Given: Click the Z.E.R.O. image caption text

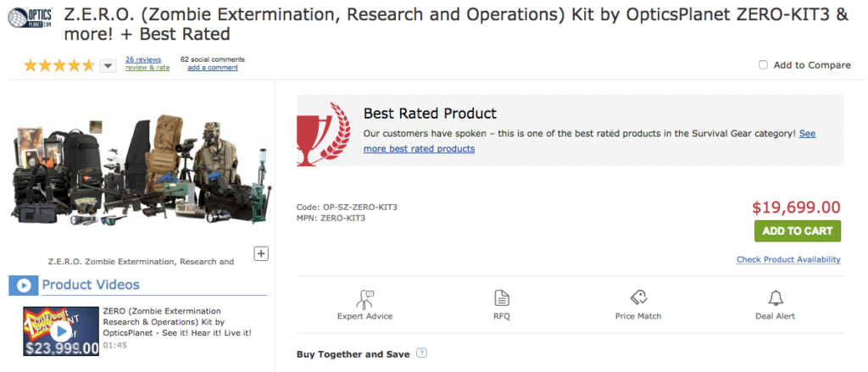Looking at the screenshot, I should [x=142, y=261].
